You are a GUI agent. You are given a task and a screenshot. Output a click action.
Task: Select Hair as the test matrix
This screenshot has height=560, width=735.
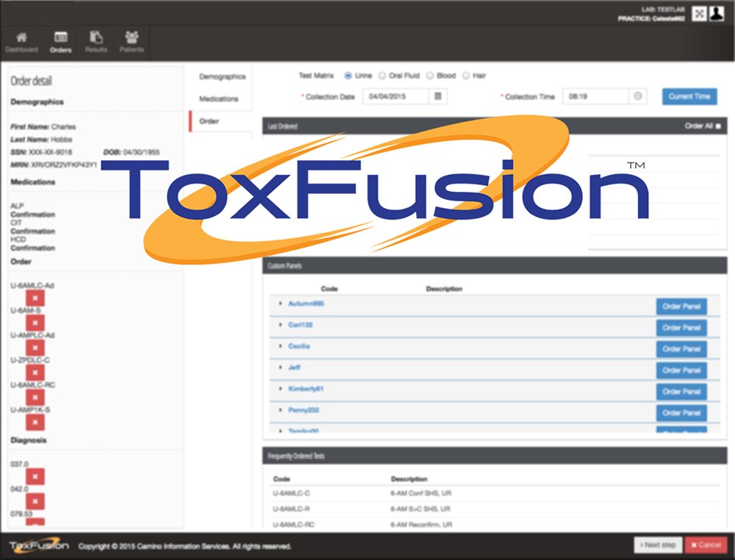[x=466, y=76]
